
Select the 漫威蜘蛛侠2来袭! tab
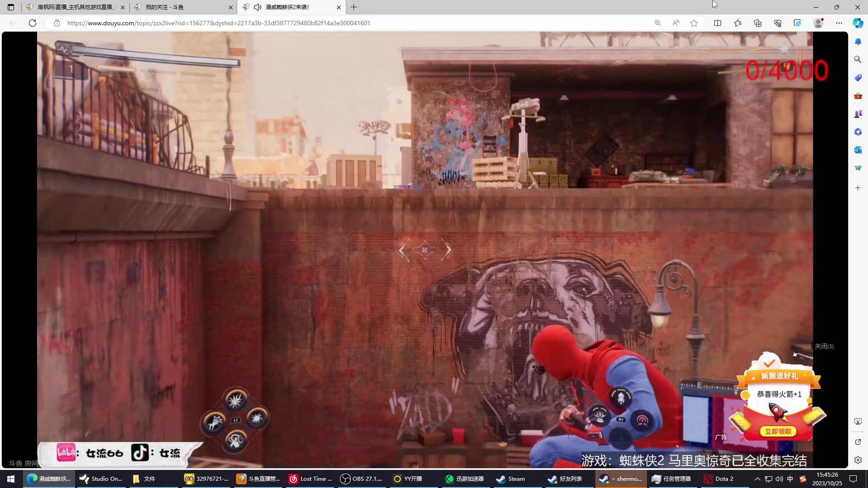tap(292, 7)
